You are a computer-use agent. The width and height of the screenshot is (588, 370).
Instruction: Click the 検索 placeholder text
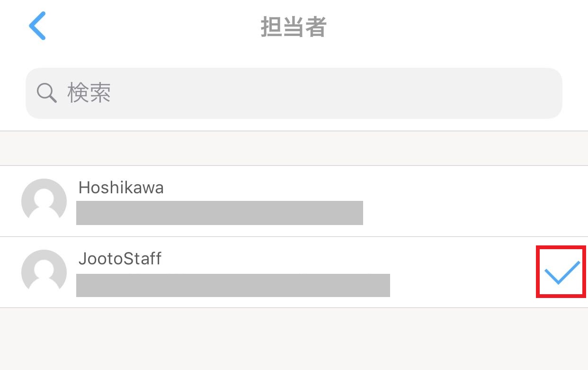[x=89, y=93]
